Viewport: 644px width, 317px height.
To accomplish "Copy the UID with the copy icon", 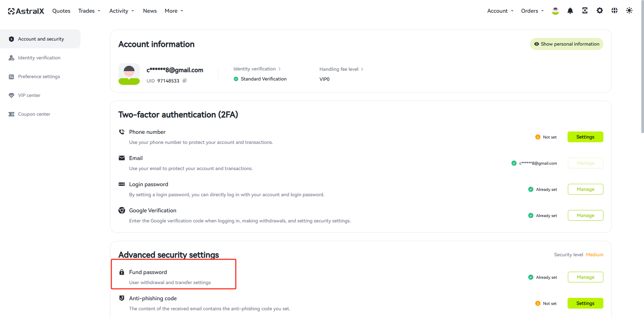I will pyautogui.click(x=184, y=81).
